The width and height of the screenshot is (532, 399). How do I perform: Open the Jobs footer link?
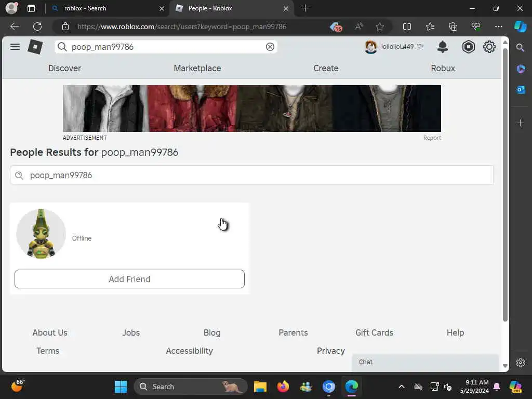tap(131, 332)
